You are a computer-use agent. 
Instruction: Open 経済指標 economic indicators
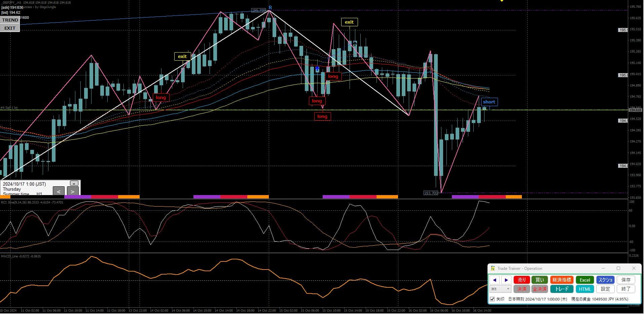coord(562,280)
